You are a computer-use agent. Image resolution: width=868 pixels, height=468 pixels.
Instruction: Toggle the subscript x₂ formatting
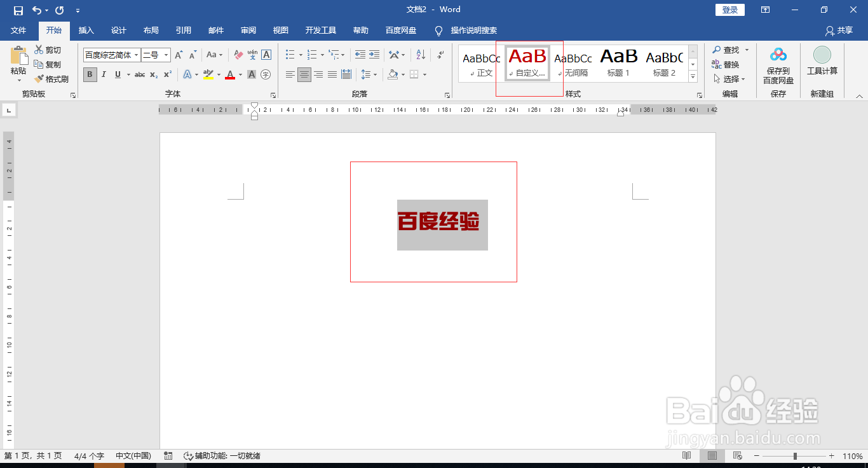click(x=154, y=74)
